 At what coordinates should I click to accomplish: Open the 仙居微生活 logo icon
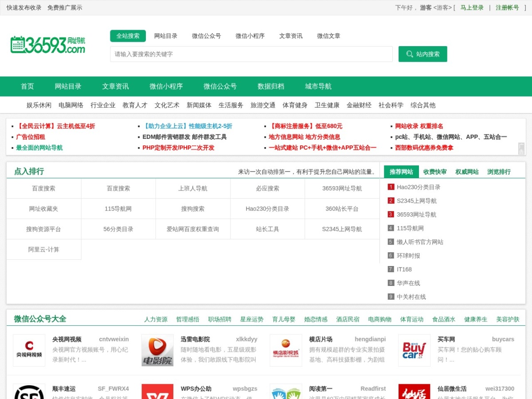[x=414, y=391]
